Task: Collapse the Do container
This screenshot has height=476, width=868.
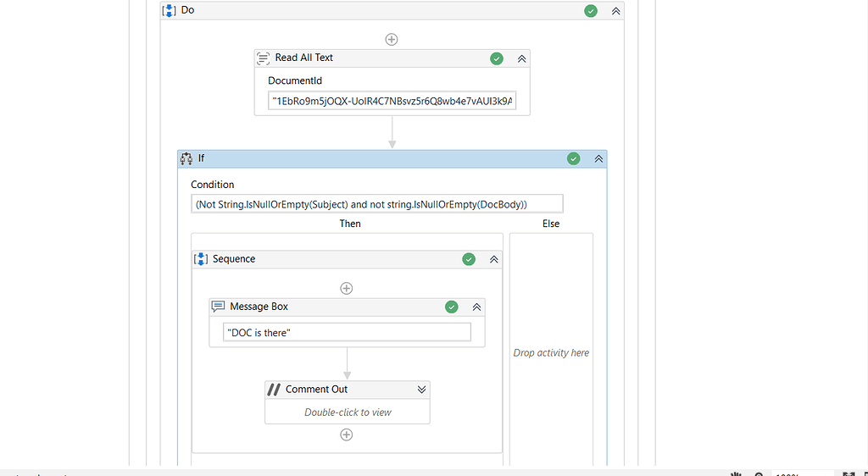Action: (616, 11)
